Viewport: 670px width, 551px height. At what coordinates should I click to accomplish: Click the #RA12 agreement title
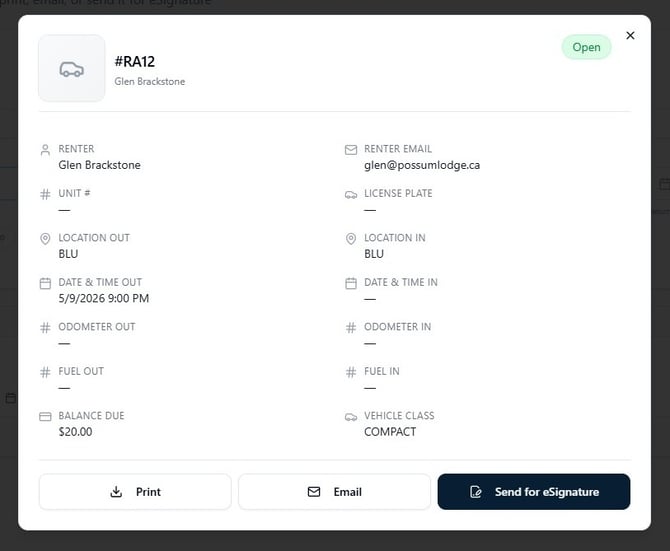pyautogui.click(x=135, y=62)
